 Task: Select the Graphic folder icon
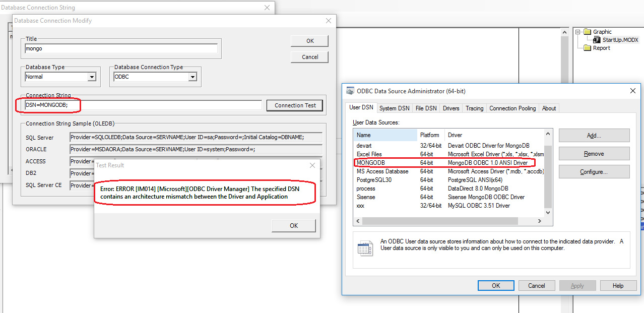pyautogui.click(x=587, y=32)
